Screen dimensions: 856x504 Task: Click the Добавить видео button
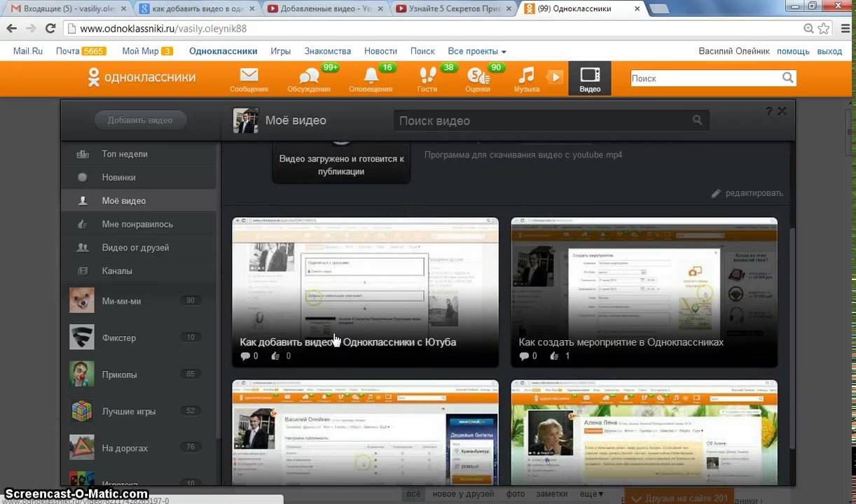[140, 120]
